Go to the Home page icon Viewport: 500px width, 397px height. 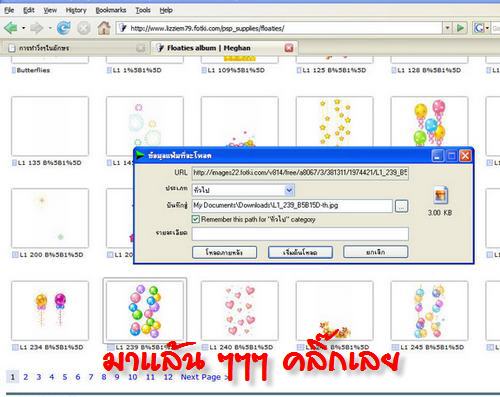104,28
